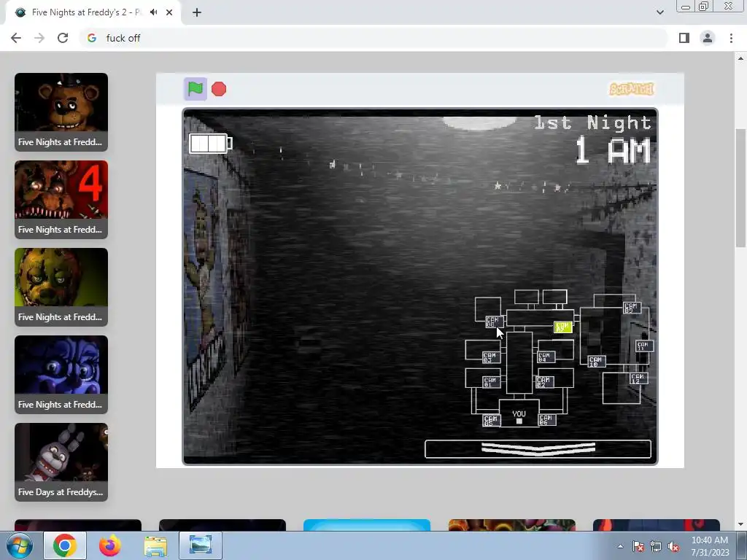Image resolution: width=747 pixels, height=560 pixels.
Task: Click the Chrome address bar
Action: point(373,38)
